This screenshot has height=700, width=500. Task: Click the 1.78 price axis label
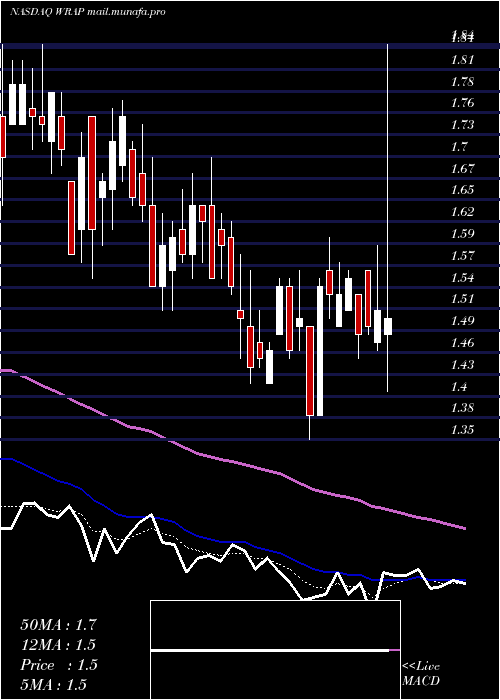click(x=462, y=82)
